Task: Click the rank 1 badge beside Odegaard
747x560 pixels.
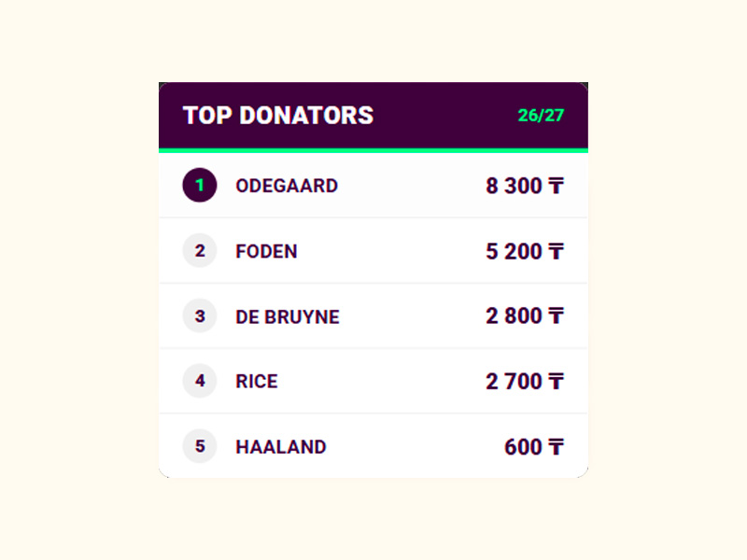Action: tap(200, 185)
